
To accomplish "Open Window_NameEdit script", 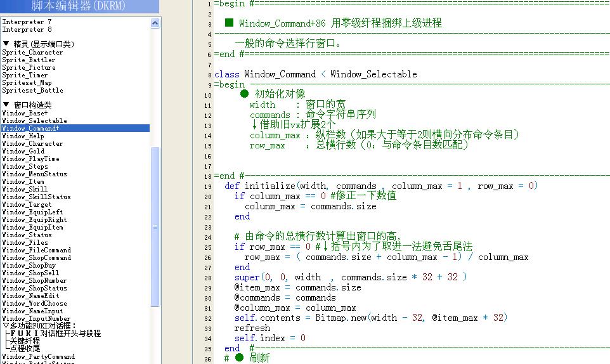I will pyautogui.click(x=30, y=296).
